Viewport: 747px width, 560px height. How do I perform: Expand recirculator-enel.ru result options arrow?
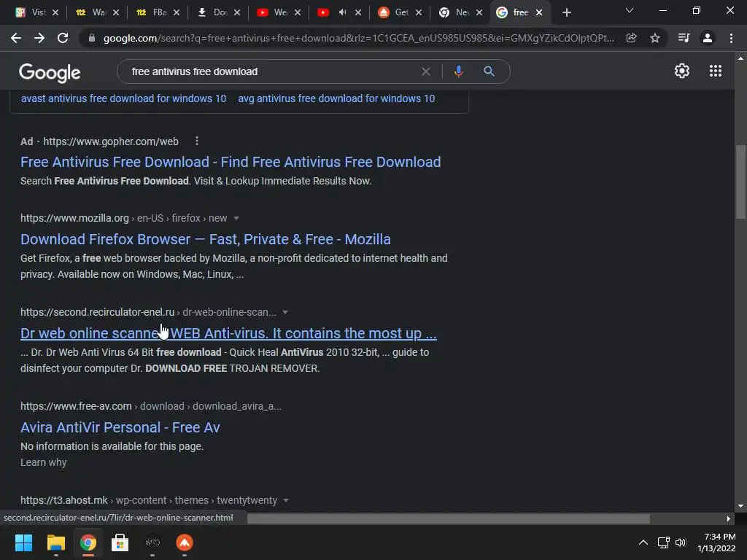[285, 312]
